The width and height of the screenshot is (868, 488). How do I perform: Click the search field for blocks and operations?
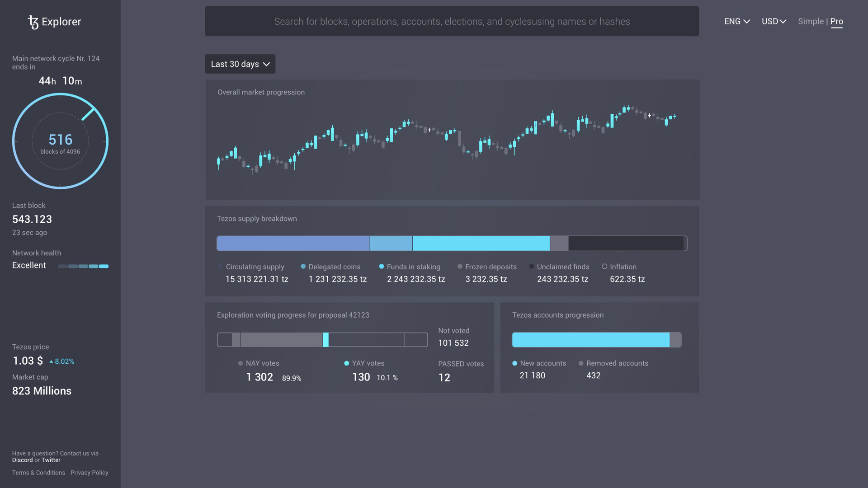pyautogui.click(x=452, y=21)
